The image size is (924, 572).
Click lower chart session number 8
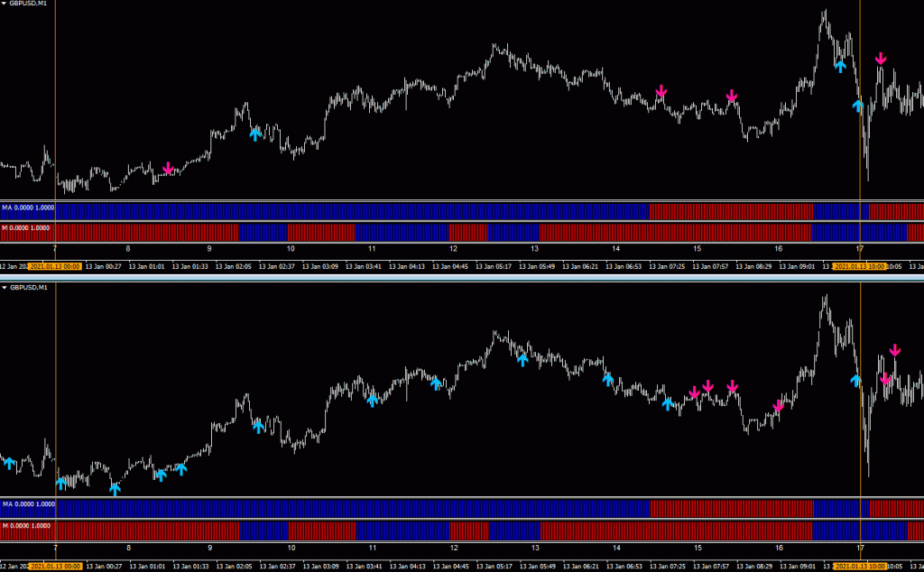(128, 548)
